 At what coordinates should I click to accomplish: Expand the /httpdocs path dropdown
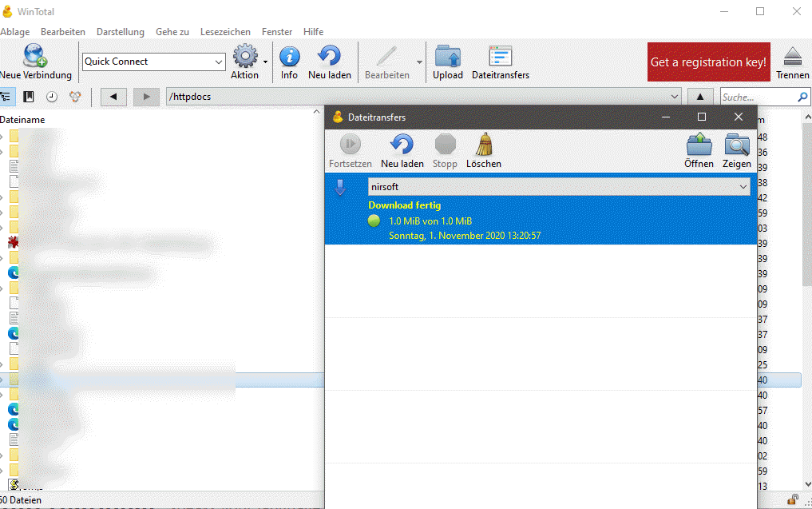tap(674, 97)
